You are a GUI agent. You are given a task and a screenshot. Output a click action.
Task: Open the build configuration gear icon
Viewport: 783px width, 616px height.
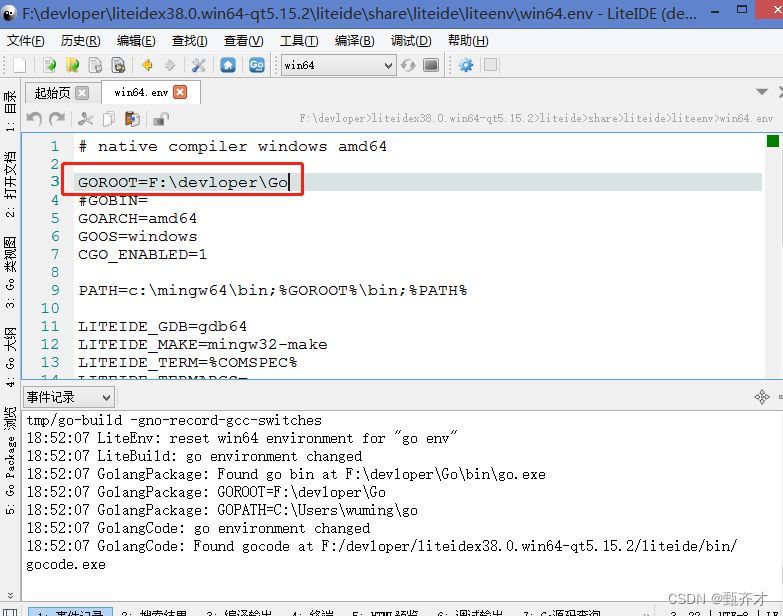point(466,65)
